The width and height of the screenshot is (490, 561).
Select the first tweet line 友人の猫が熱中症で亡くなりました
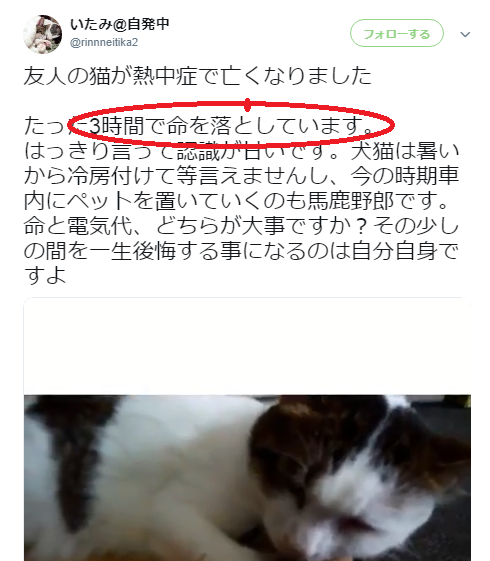coord(198,76)
